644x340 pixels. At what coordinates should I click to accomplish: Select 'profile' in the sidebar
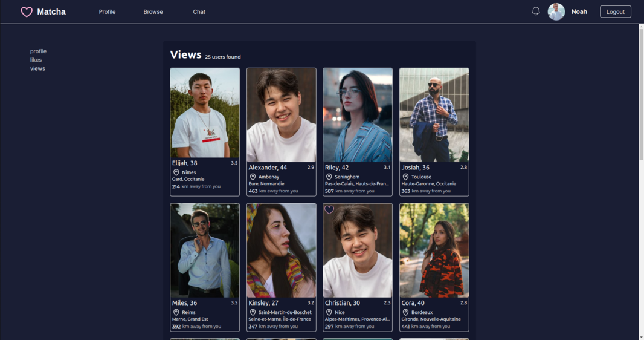click(38, 51)
